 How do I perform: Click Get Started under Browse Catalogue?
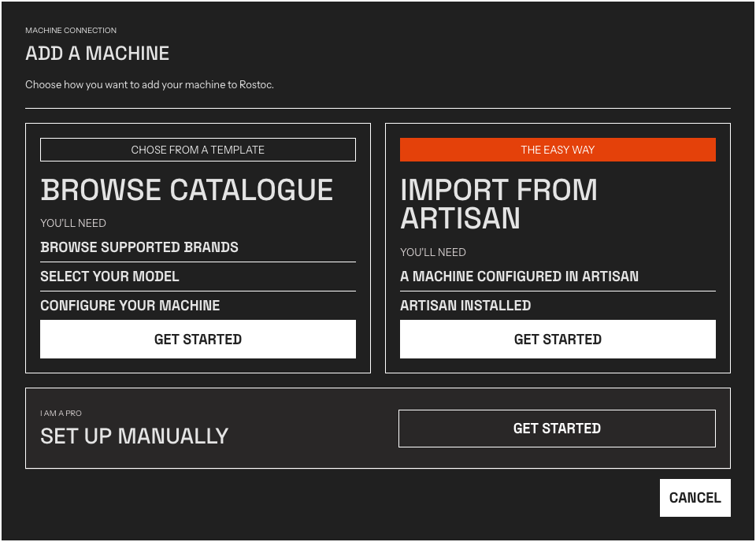tap(198, 339)
